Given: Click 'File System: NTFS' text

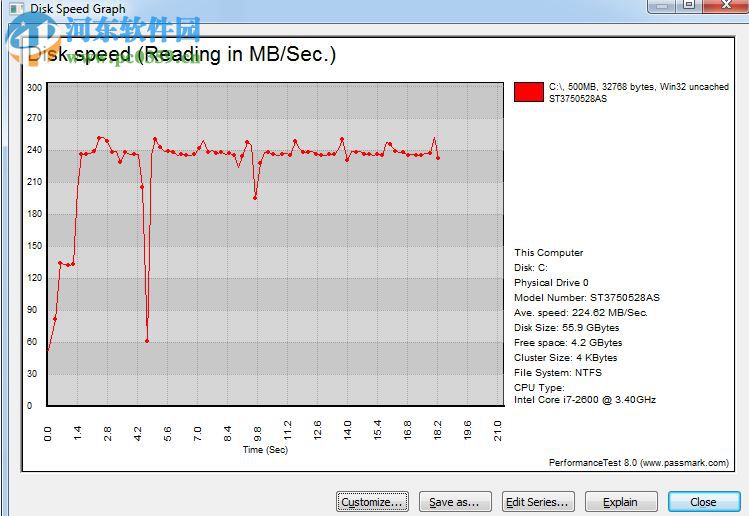Looking at the screenshot, I should coord(558,373).
